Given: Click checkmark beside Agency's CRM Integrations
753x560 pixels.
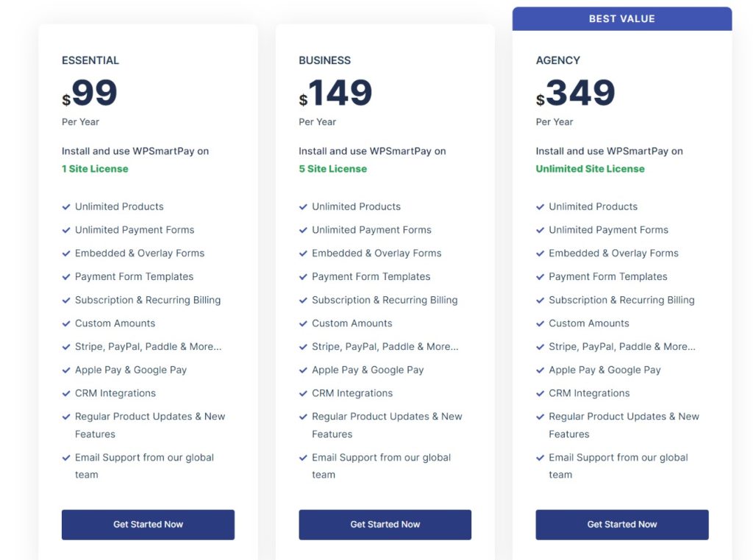Looking at the screenshot, I should tap(540, 393).
